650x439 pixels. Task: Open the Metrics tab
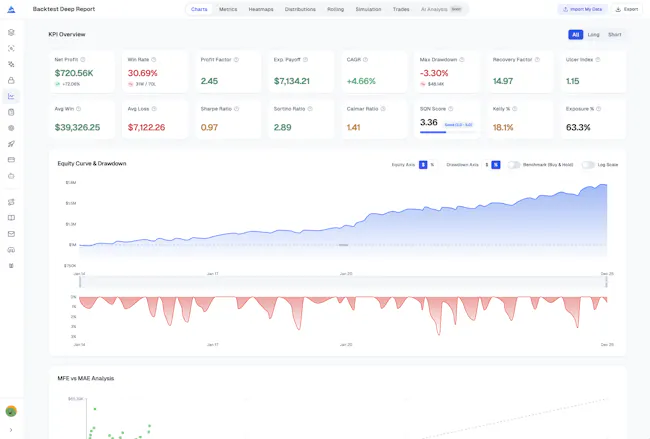(228, 9)
